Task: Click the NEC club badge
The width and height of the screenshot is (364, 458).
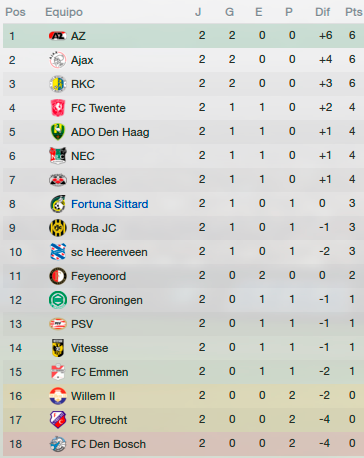Action: pos(58,156)
